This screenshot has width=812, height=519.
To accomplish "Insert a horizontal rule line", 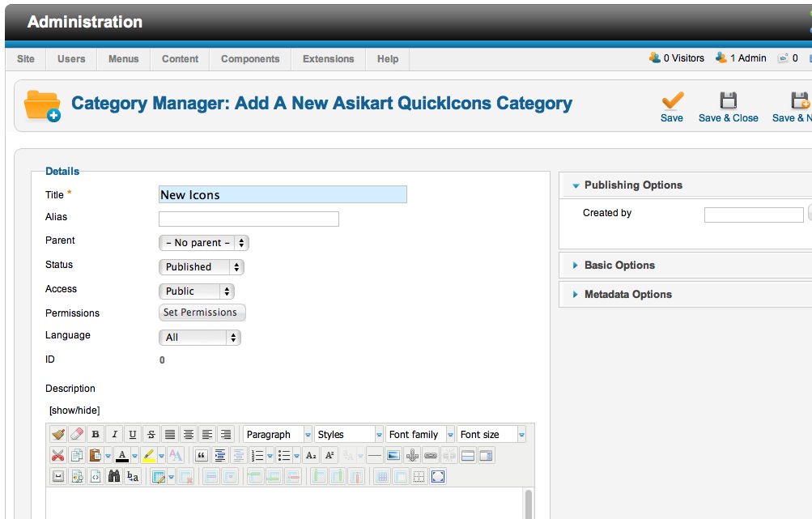I will (374, 455).
